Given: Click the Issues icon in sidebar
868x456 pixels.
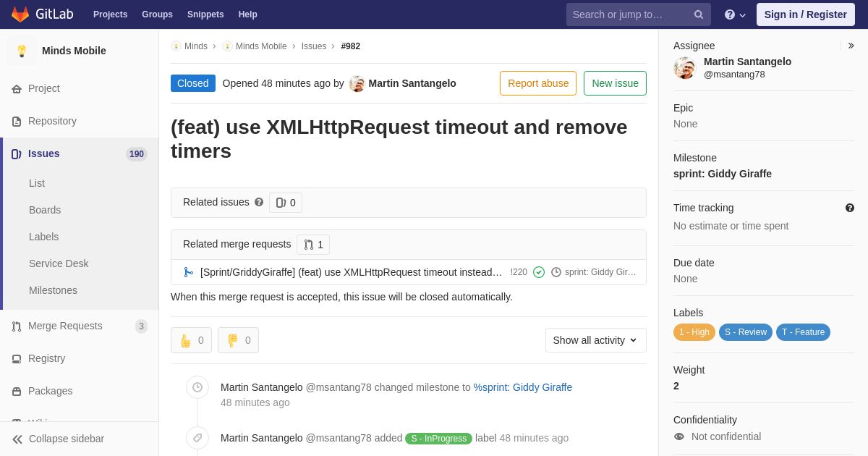Looking at the screenshot, I should (x=17, y=154).
